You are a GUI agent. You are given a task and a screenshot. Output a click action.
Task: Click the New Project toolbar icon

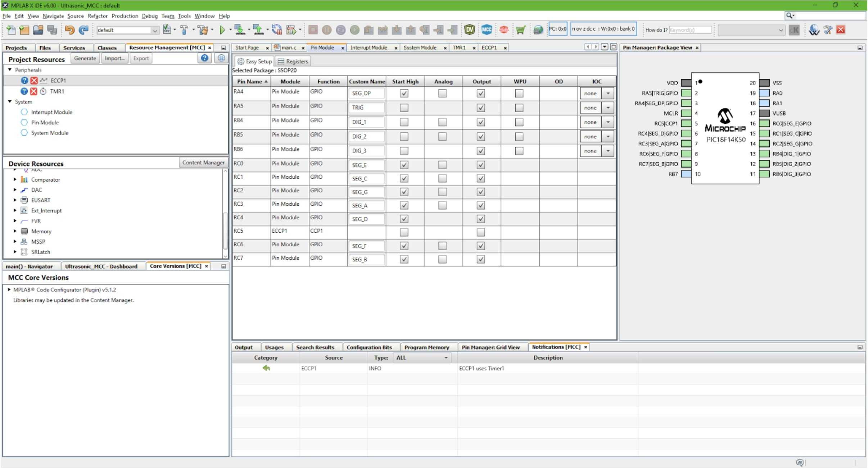click(x=24, y=30)
